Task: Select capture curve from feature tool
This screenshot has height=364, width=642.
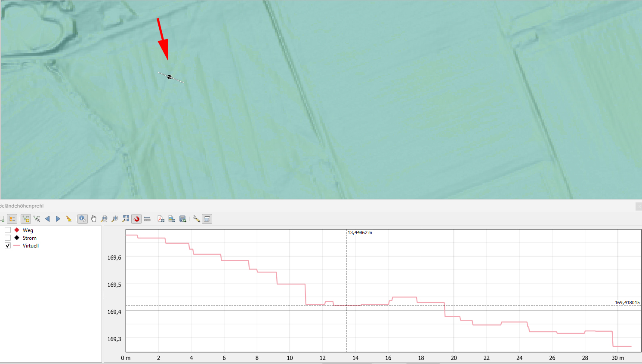Action: pos(37,219)
